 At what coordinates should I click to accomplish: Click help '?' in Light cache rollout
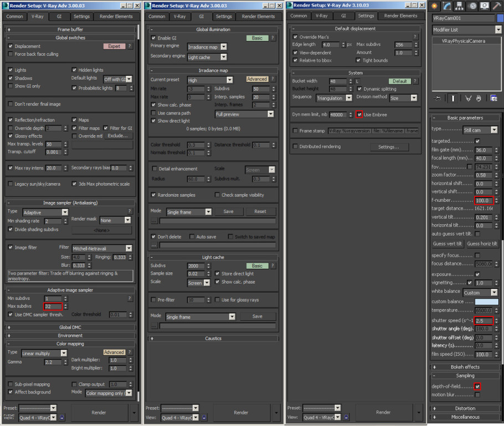point(272,266)
